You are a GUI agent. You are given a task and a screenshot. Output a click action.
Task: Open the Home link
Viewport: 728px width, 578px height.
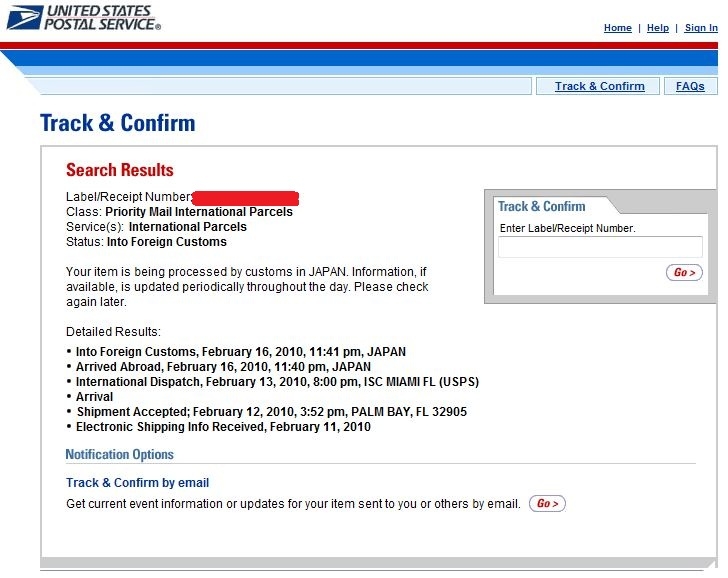point(618,28)
